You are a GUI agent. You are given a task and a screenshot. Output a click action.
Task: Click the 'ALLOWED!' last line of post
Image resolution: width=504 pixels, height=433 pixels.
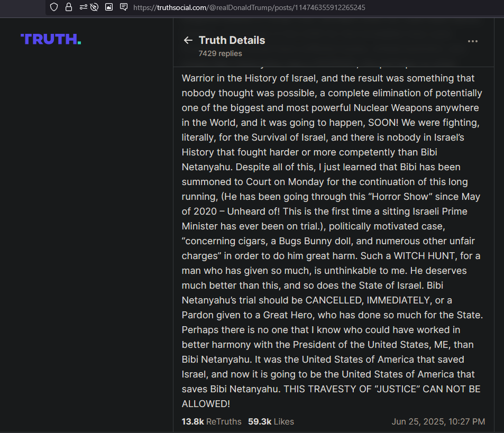click(x=206, y=404)
